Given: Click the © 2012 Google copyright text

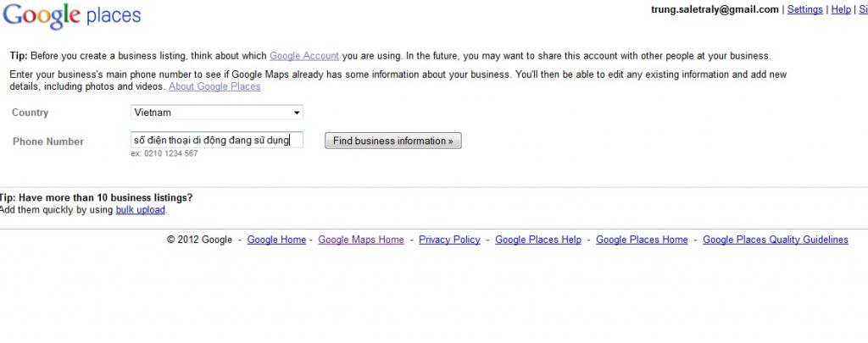Looking at the screenshot, I should pyautogui.click(x=199, y=240).
